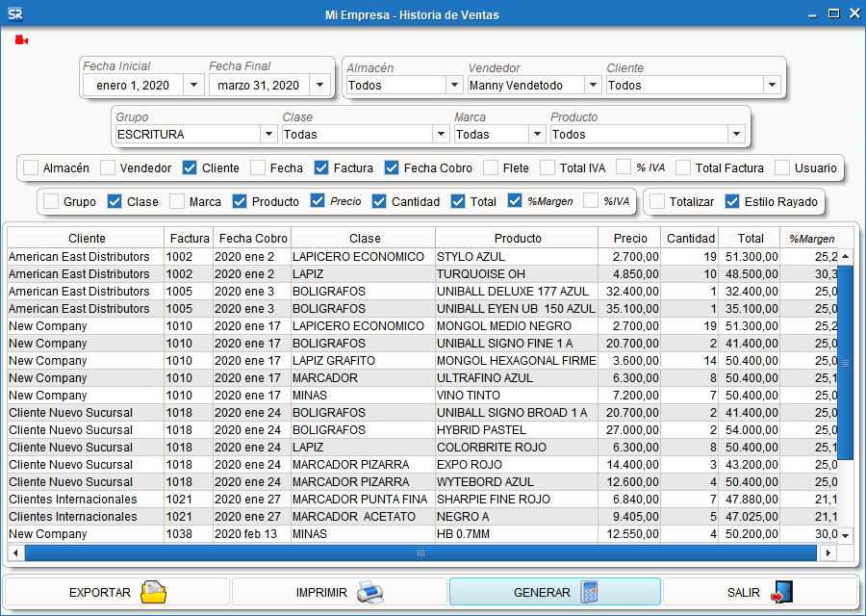Click the Clientes Internacionales NEGRO A row
The image size is (866, 616).
[422, 517]
